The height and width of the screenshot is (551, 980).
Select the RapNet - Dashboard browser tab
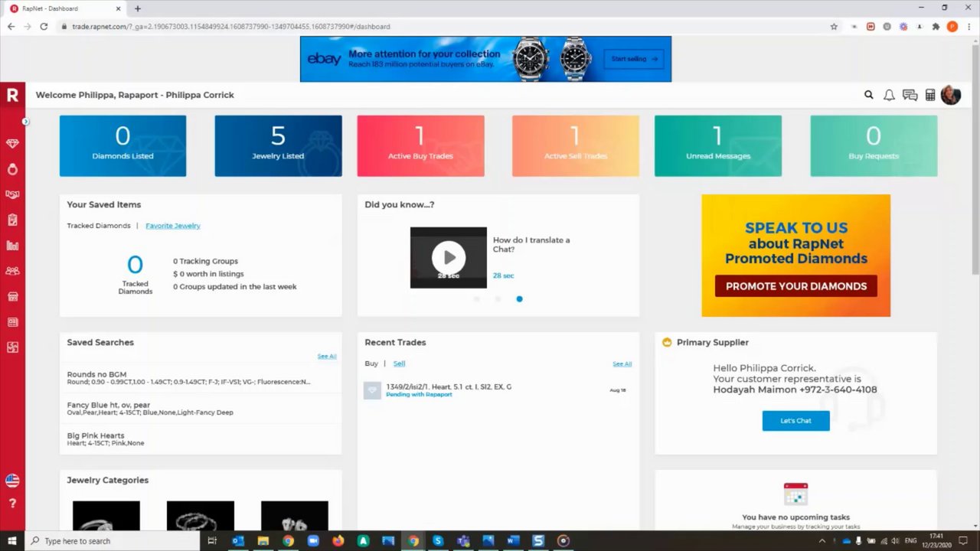(x=65, y=8)
